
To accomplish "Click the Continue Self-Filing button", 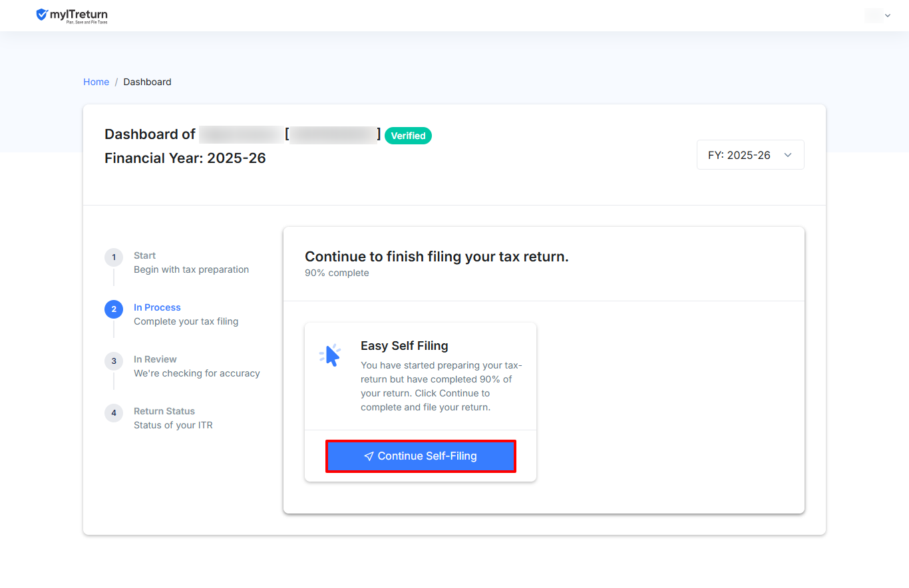I will (x=421, y=456).
